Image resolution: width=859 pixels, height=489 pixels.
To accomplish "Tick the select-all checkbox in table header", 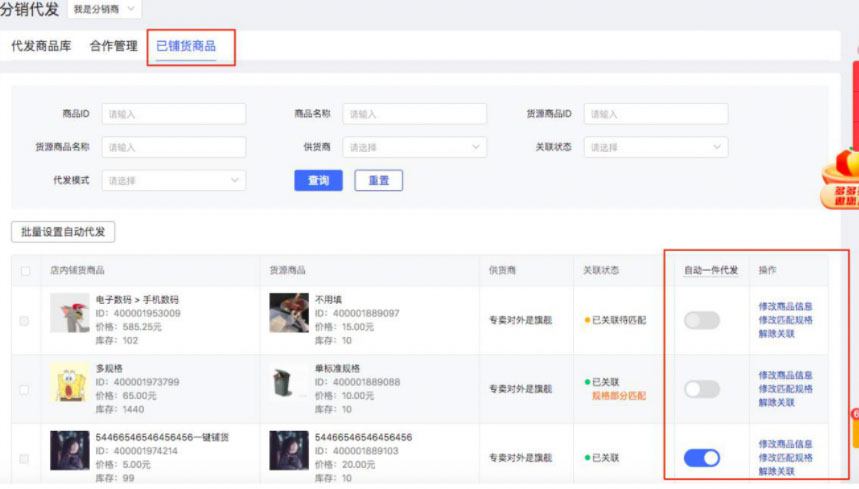I will 25,271.
